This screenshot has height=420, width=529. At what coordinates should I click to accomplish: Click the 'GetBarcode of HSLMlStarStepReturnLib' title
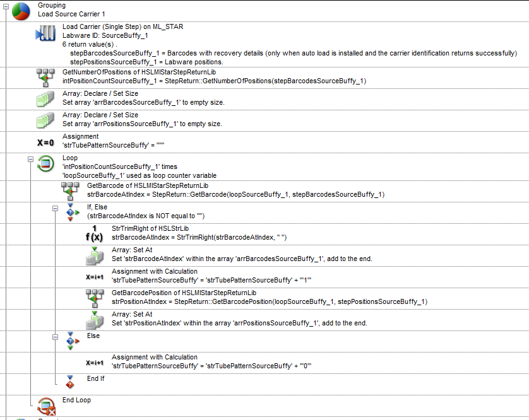point(148,186)
